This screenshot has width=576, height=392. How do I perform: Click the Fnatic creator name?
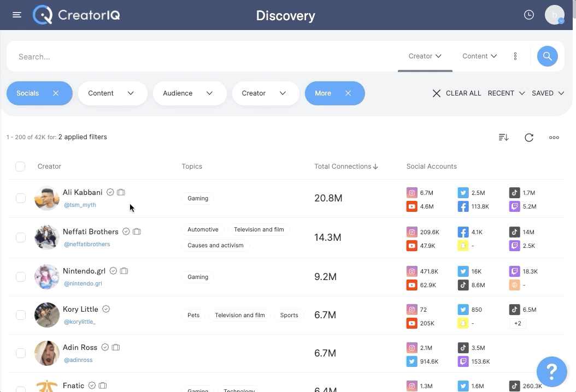[x=73, y=385]
